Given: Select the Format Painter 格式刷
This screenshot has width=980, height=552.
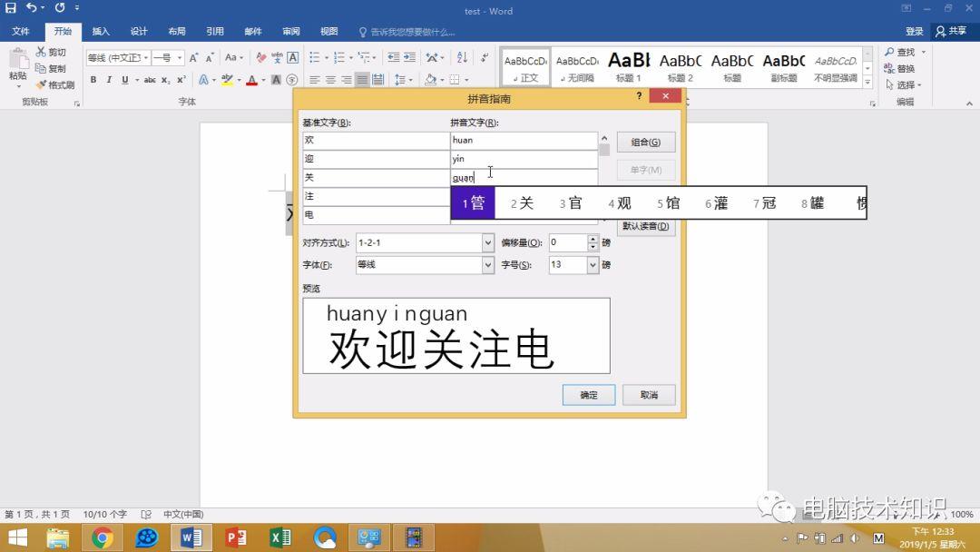Looking at the screenshot, I should (55, 84).
